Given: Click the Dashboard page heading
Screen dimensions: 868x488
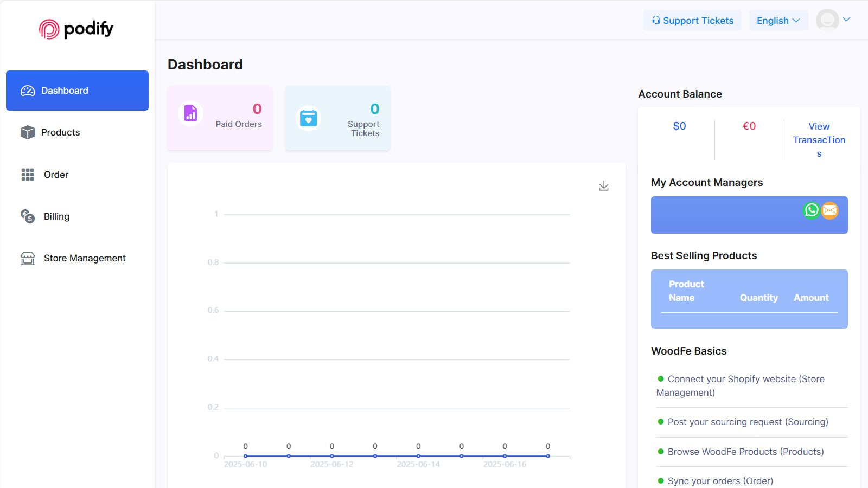Looking at the screenshot, I should coord(205,65).
